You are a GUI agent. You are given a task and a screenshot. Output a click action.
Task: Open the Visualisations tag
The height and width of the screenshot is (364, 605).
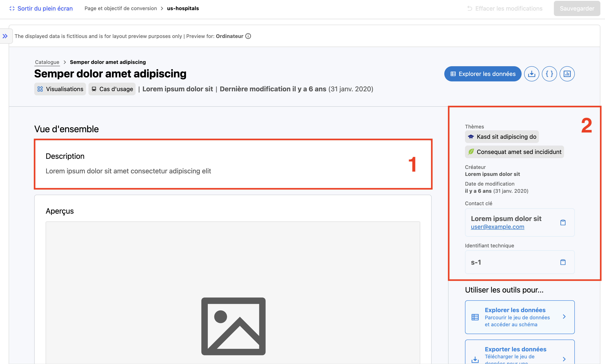pyautogui.click(x=60, y=89)
